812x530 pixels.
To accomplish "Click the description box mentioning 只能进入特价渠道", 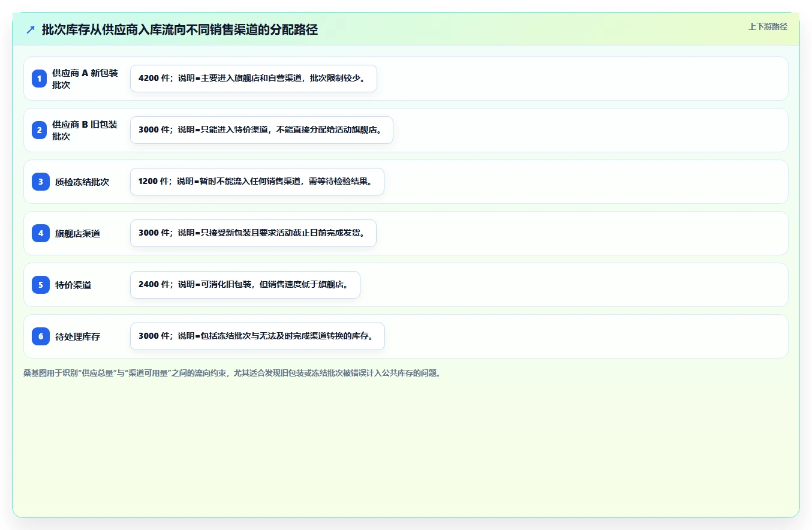I will click(261, 130).
